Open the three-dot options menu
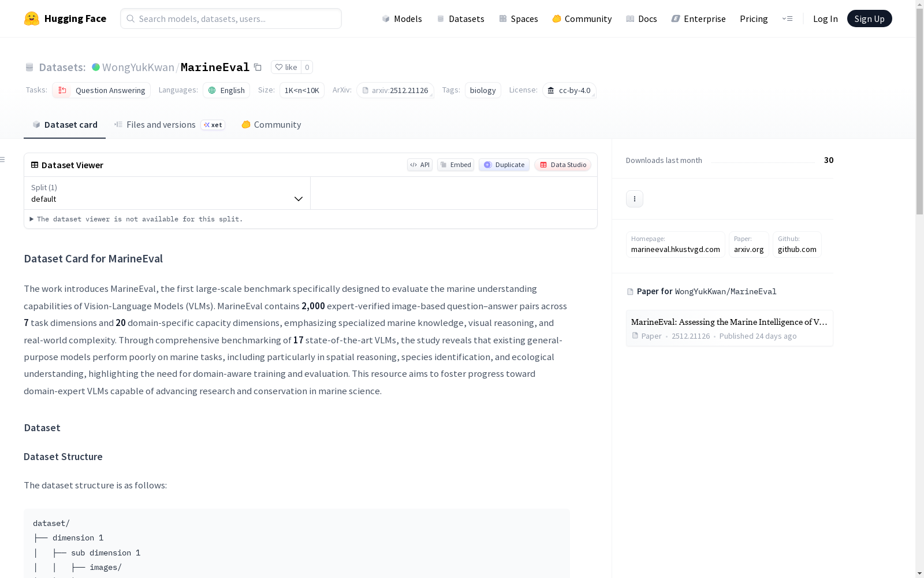Viewport: 924px width, 578px height. (x=635, y=199)
